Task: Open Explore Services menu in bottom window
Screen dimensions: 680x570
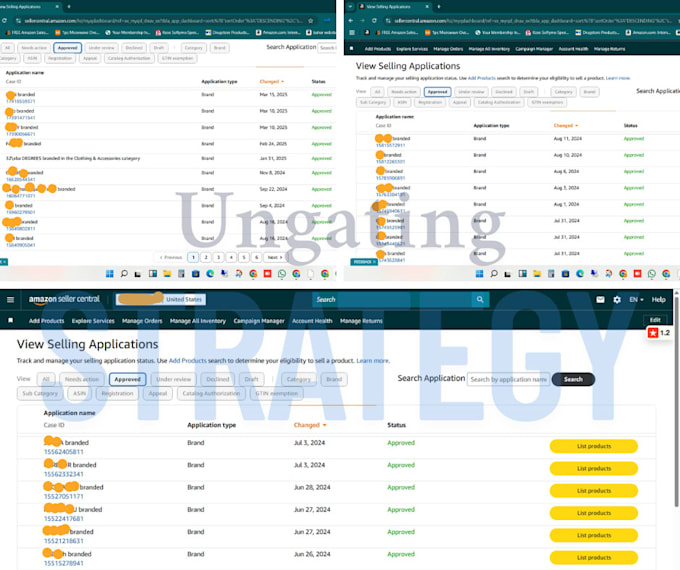Action: coord(93,321)
